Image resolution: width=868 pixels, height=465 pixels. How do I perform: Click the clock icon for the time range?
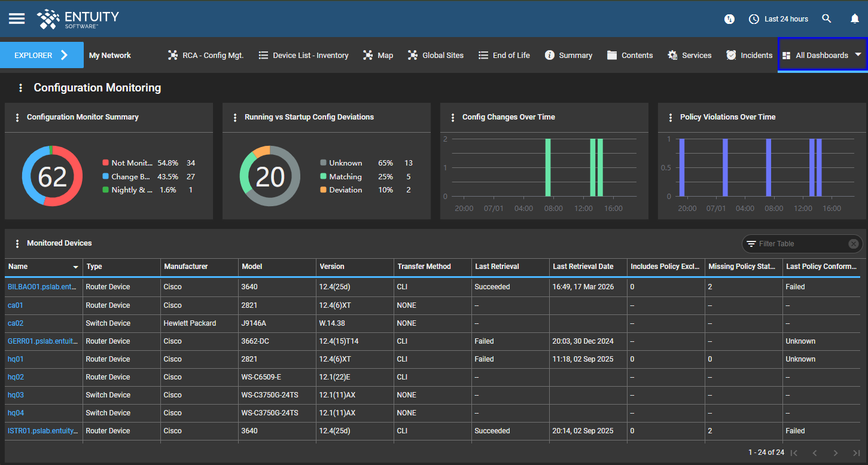tap(754, 19)
